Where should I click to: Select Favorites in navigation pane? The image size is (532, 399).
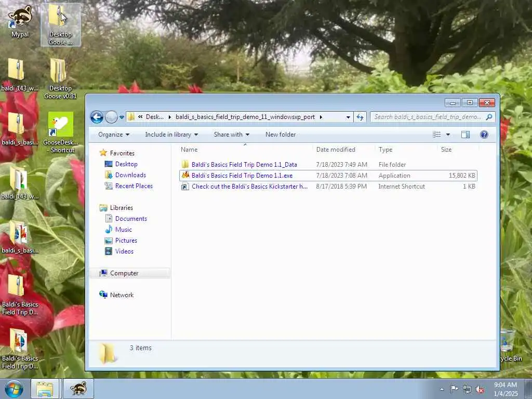point(117,153)
